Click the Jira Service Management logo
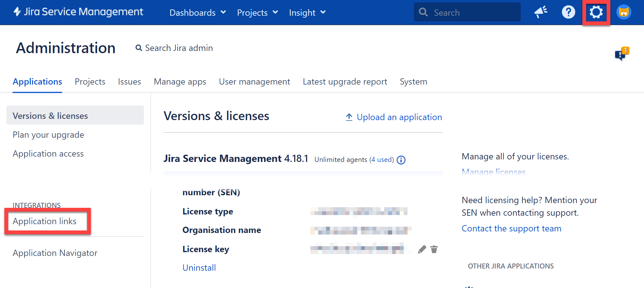 78,12
